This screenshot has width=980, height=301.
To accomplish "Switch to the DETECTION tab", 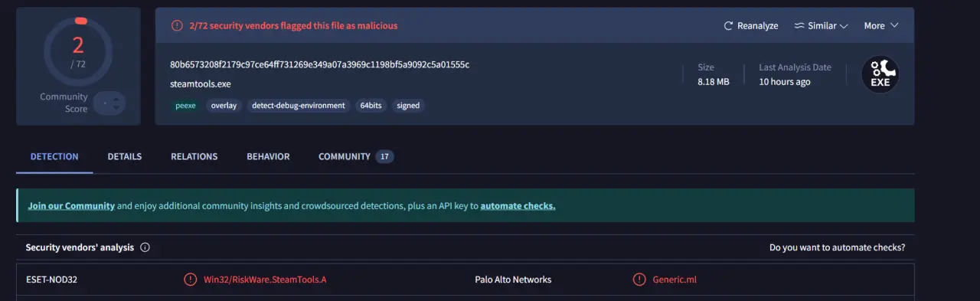I will (x=54, y=156).
